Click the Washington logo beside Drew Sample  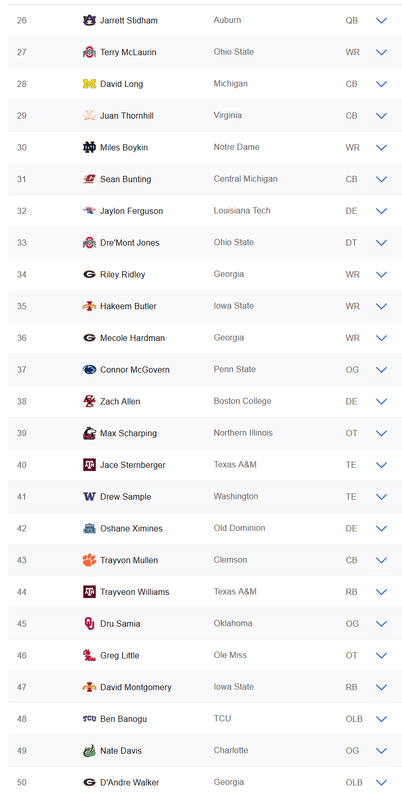click(x=89, y=496)
